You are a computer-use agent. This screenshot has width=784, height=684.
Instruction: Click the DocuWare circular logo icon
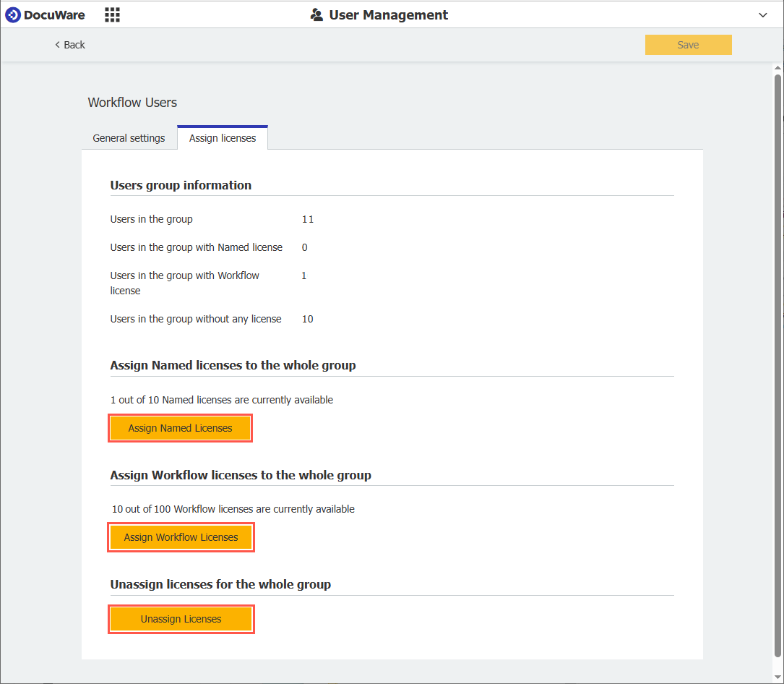(13, 14)
